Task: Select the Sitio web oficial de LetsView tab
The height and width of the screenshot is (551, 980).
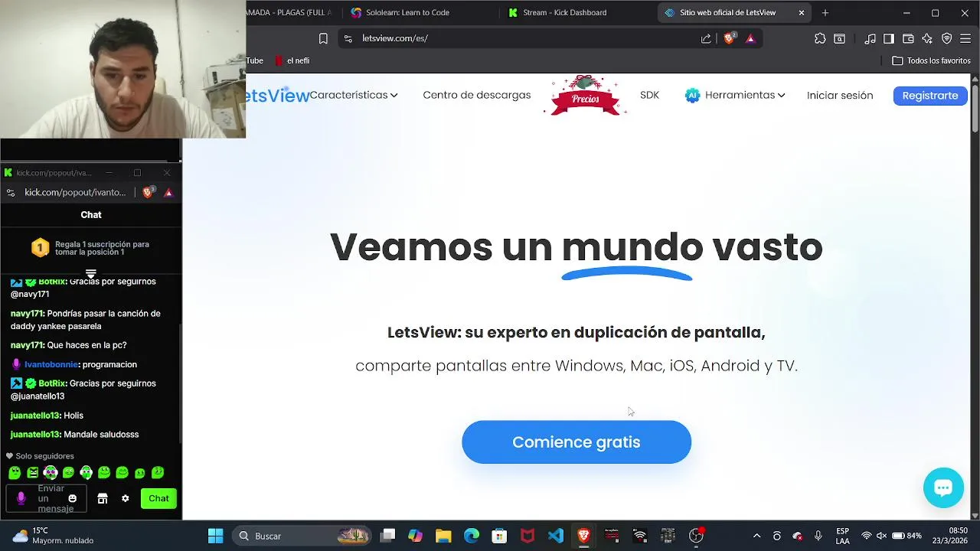Action: click(727, 13)
